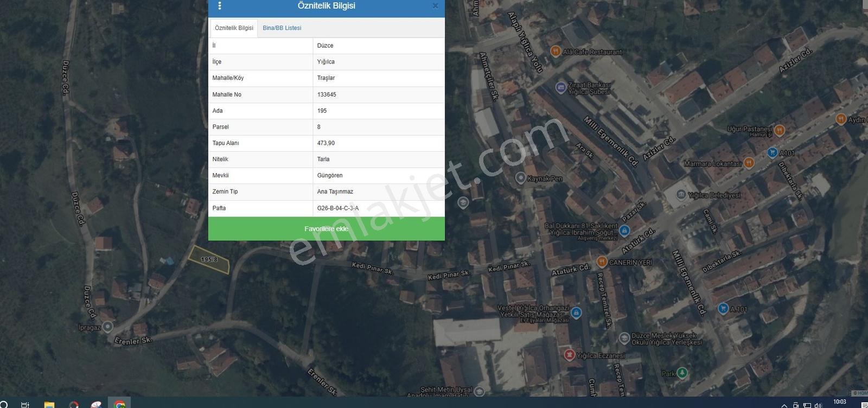Select the Öznitelik Bilgisi tab

(234, 28)
